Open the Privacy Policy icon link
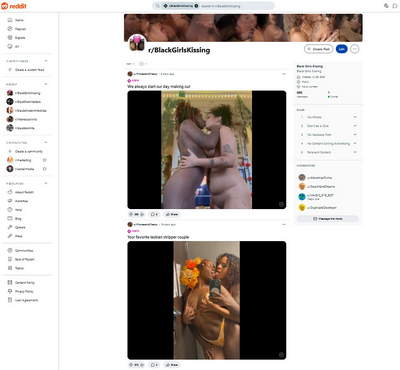The width and height of the screenshot is (400, 370). [x=10, y=291]
